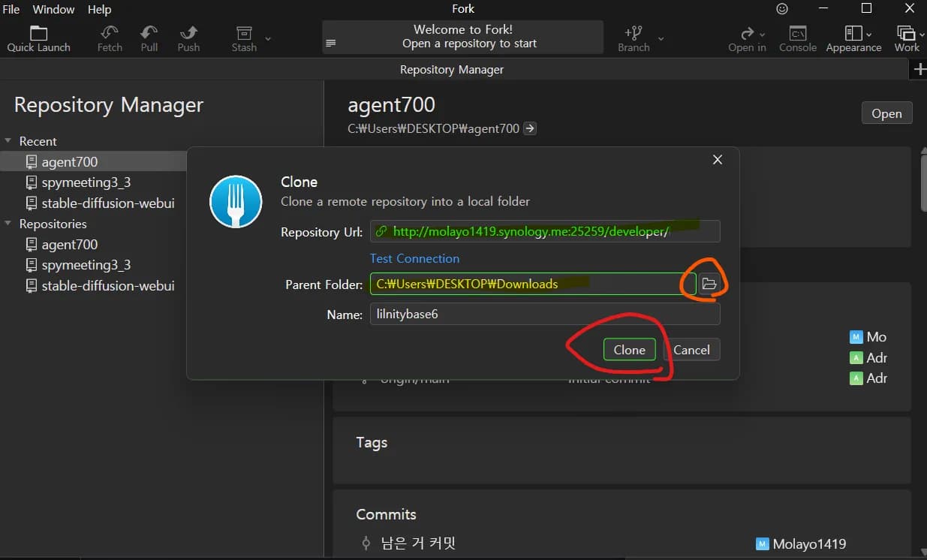Close the Clone dialog with X
Viewport: 927px width, 560px height.
coord(718,160)
